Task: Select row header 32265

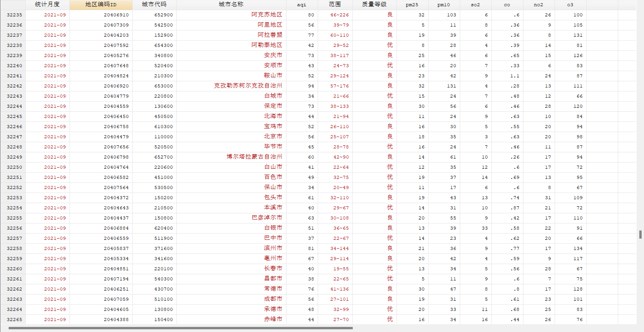Action: pyautogui.click(x=13, y=320)
